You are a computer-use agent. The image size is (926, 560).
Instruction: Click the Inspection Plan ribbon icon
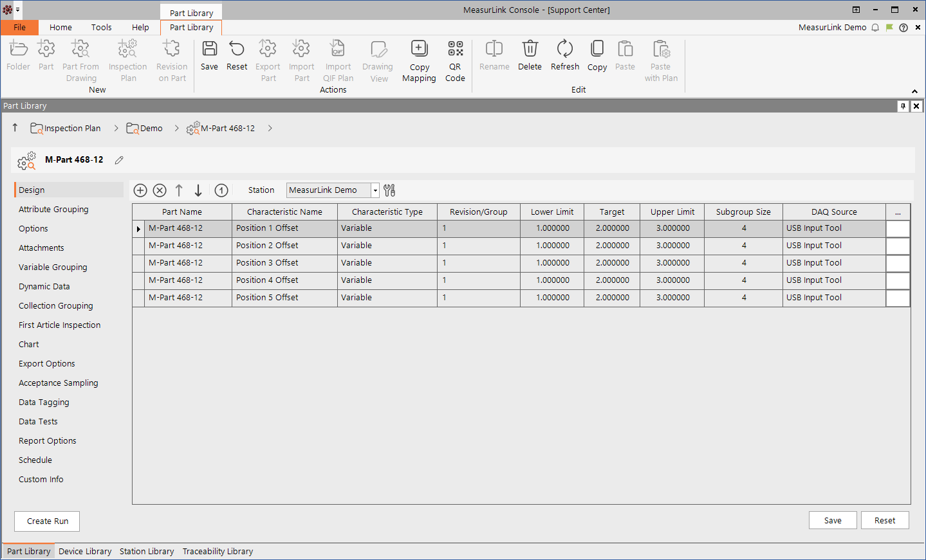127,49
